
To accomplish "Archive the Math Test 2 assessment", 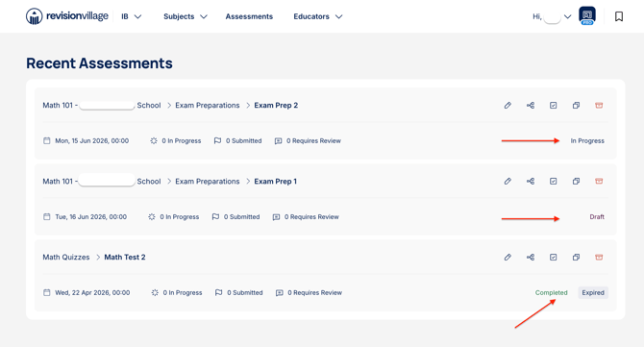I will tap(599, 257).
